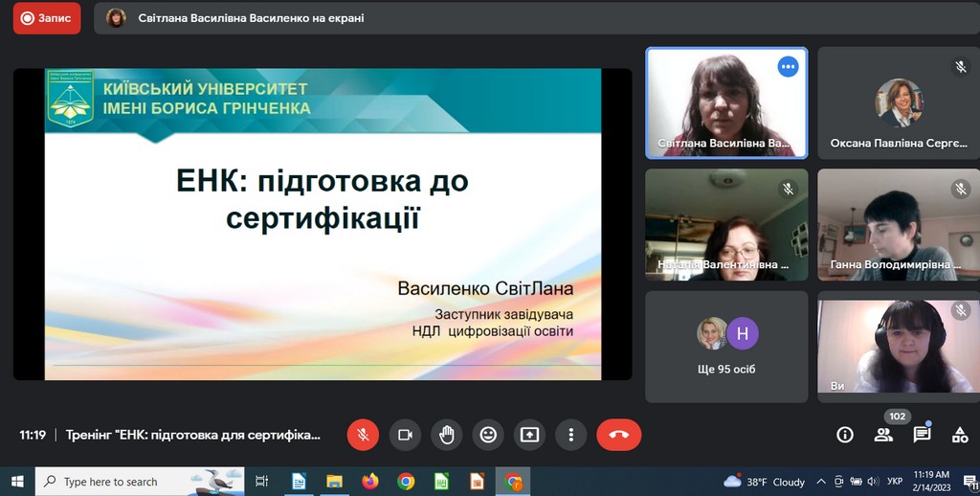Open Firefox from the taskbar
Screen dimensions: 980x496
coord(370,482)
